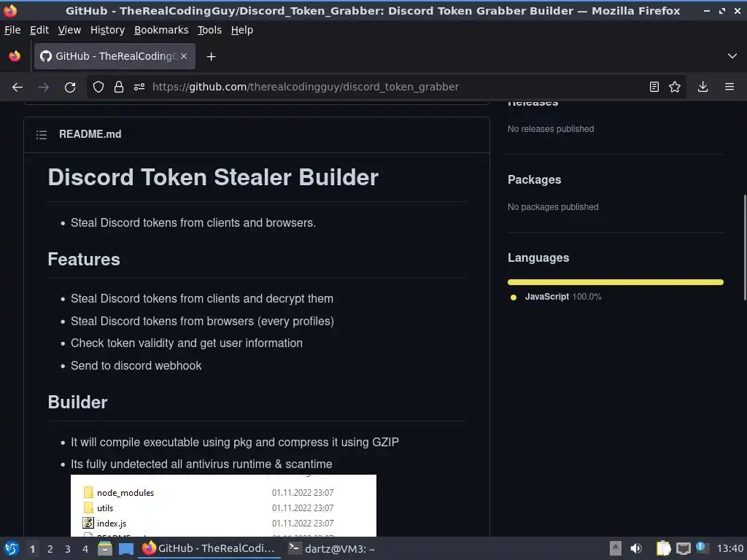The width and height of the screenshot is (747, 560).
Task: Click README.md file title
Action: 90,134
